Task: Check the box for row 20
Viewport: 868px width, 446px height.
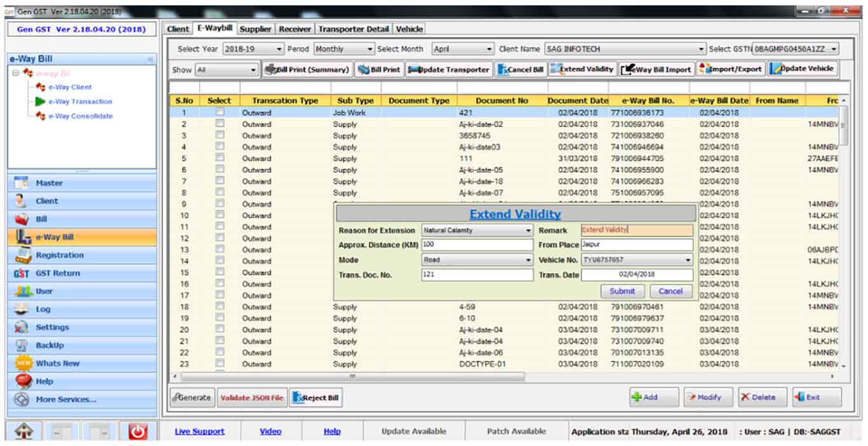Action: pos(219,330)
